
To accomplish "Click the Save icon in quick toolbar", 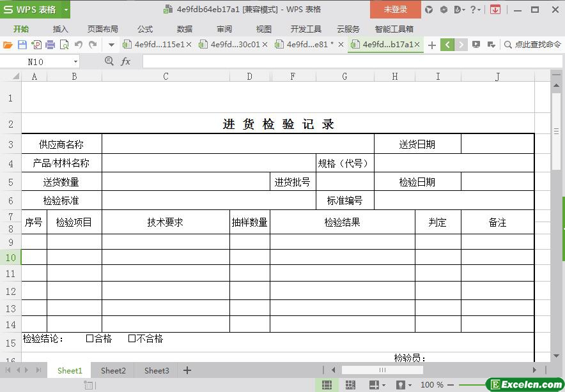I will tap(22, 45).
